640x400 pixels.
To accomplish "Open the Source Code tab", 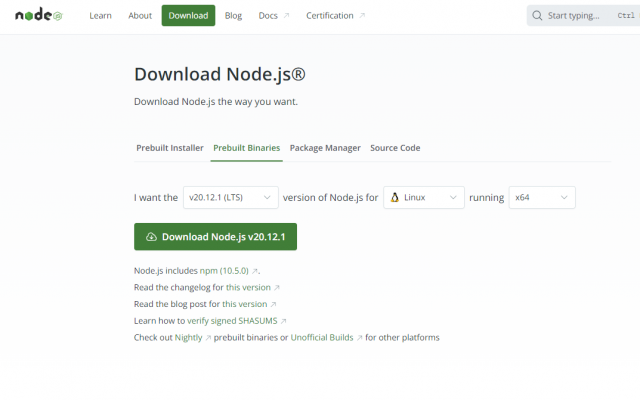I will tap(395, 148).
